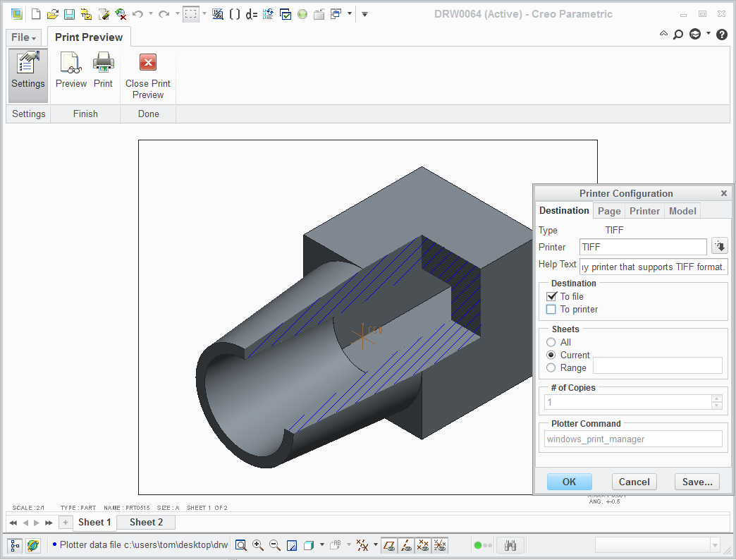The width and height of the screenshot is (736, 560).
Task: Toggle plane display filter in bottom toolbar
Action: [389, 545]
